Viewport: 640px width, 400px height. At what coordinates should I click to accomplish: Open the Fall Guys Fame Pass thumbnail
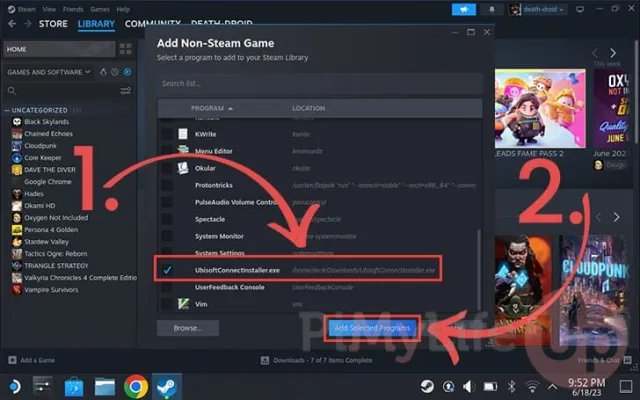click(x=540, y=108)
